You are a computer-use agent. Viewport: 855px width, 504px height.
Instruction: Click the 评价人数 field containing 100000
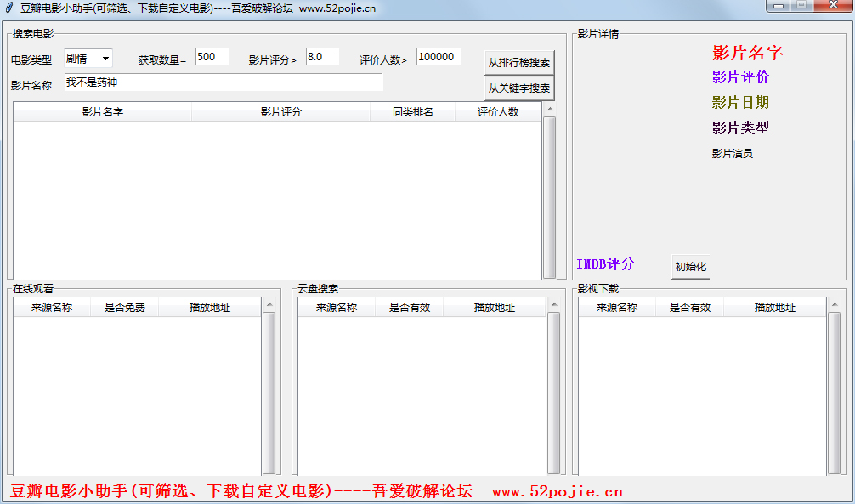(x=439, y=57)
